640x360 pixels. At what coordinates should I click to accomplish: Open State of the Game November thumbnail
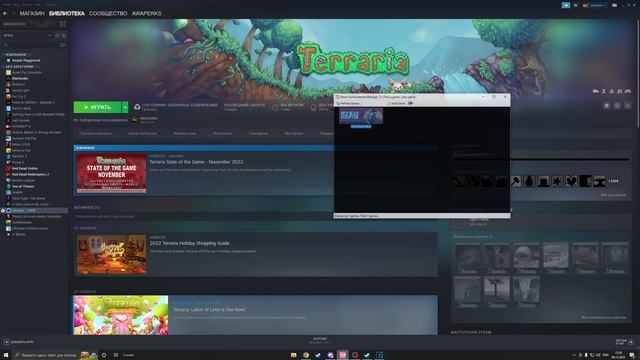pos(111,173)
